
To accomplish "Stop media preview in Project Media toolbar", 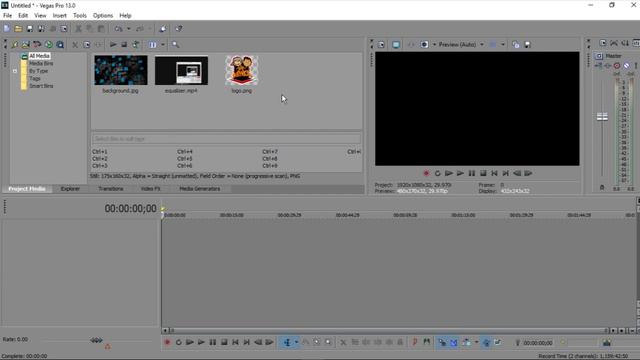I will 124,44.
